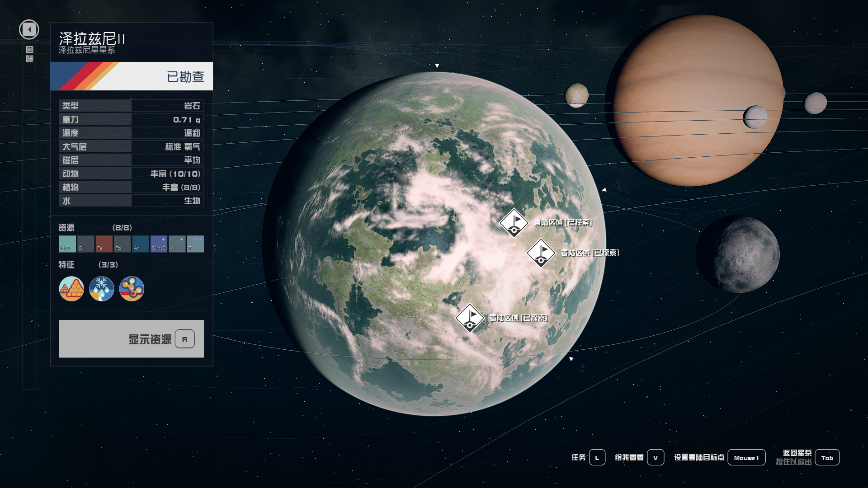Click the lowest 着陆区域 [已探索] label
Image resolution: width=868 pixels, height=488 pixels.
point(519,318)
